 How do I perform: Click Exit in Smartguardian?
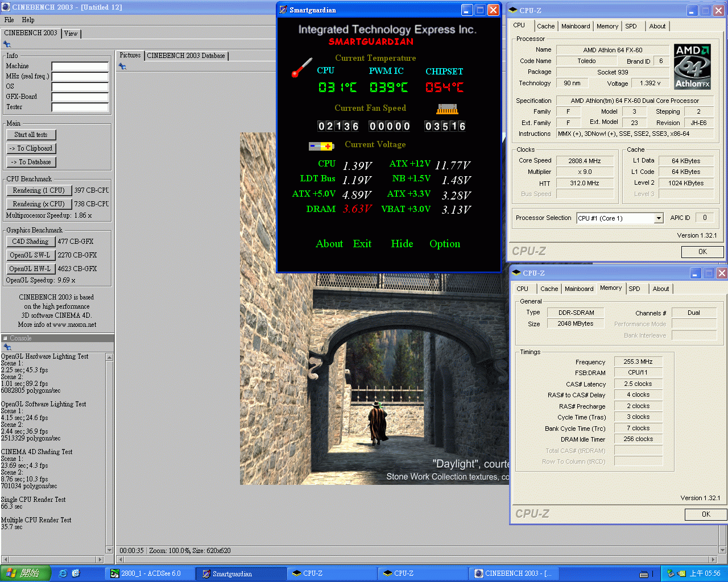coord(362,244)
